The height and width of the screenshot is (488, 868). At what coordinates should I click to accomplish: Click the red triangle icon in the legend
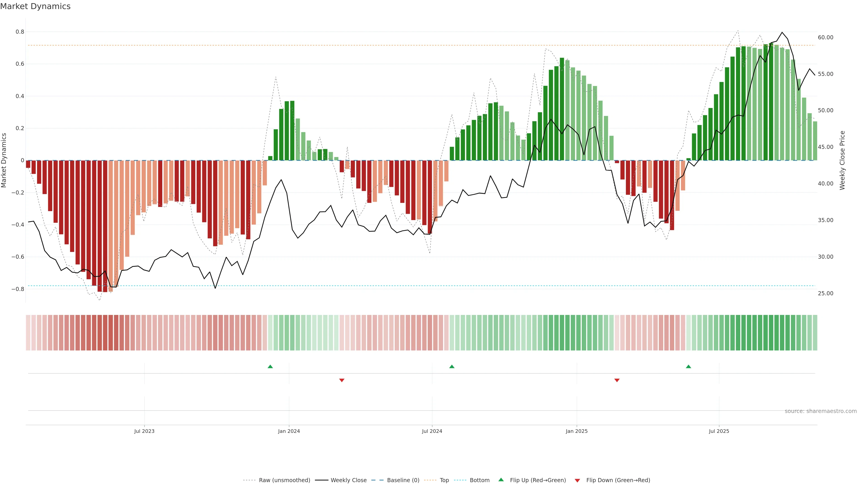tap(577, 480)
